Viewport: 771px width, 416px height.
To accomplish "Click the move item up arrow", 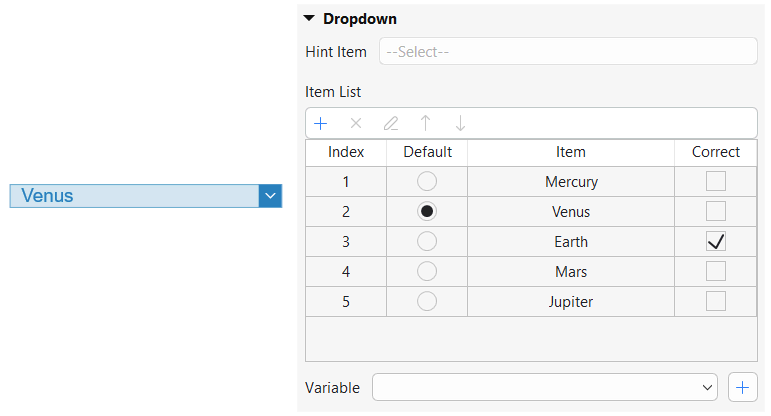I will [x=425, y=124].
